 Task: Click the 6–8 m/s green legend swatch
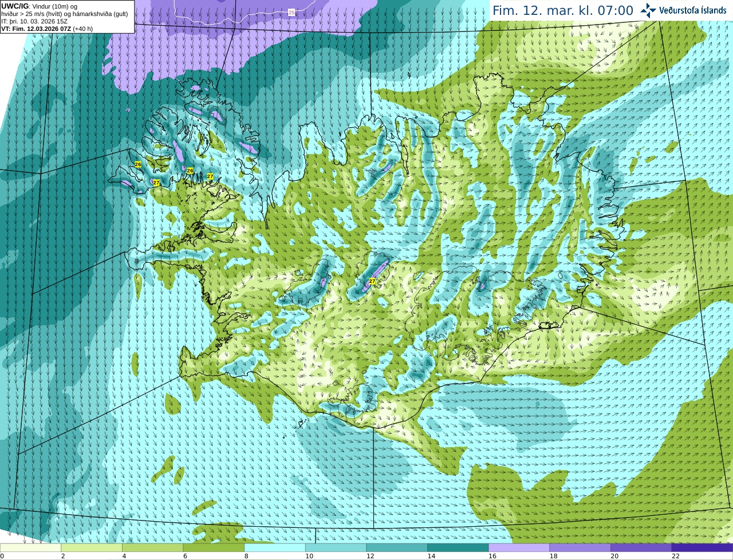coord(214,548)
